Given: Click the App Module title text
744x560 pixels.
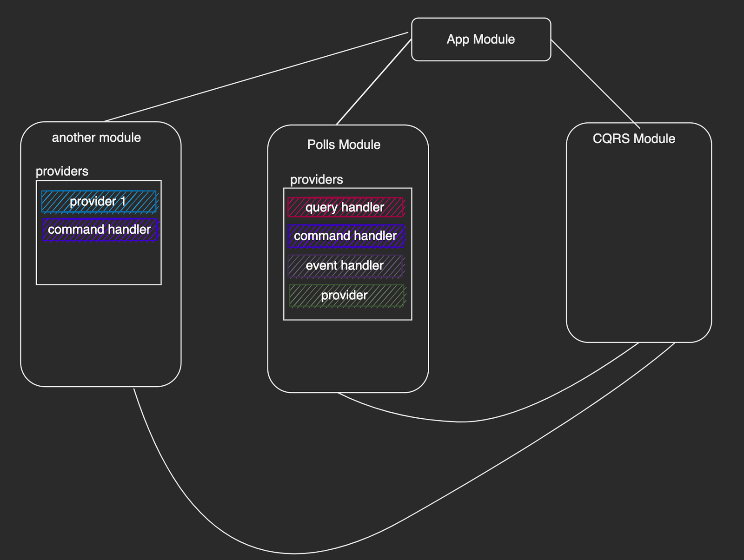Looking at the screenshot, I should pyautogui.click(x=481, y=39).
